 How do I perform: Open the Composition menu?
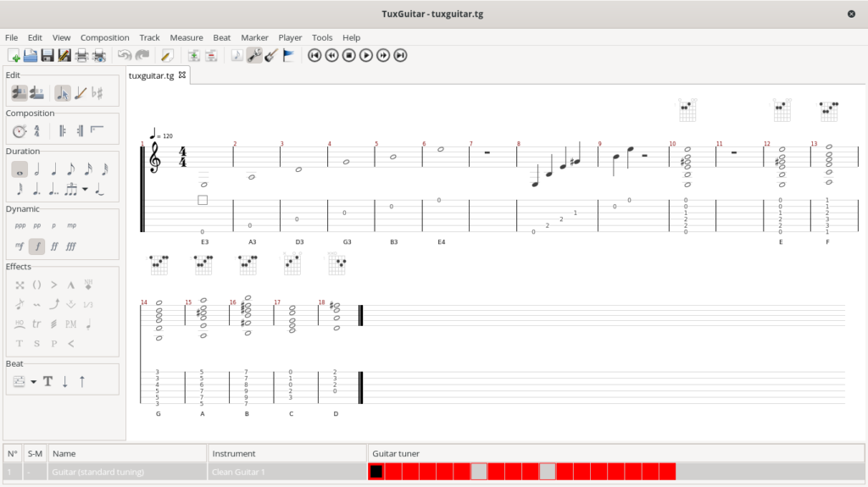(104, 37)
